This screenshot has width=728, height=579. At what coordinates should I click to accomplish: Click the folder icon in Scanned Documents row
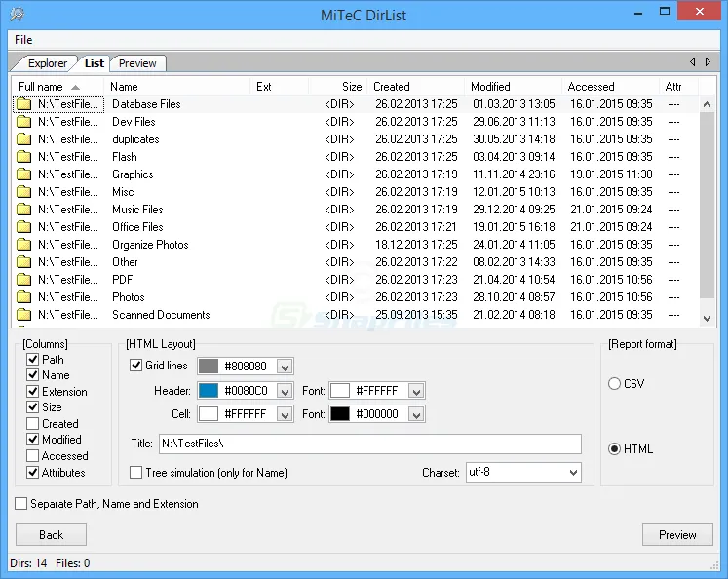tap(23, 315)
